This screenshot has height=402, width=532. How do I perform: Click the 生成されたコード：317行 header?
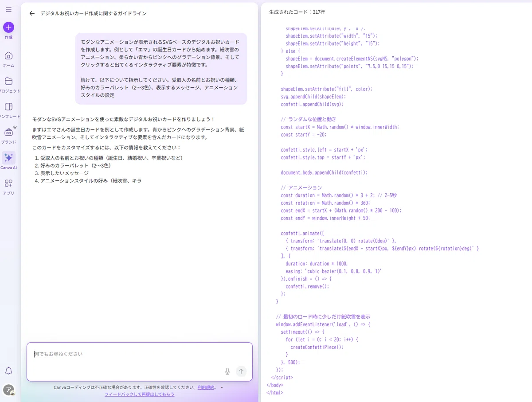point(297,12)
